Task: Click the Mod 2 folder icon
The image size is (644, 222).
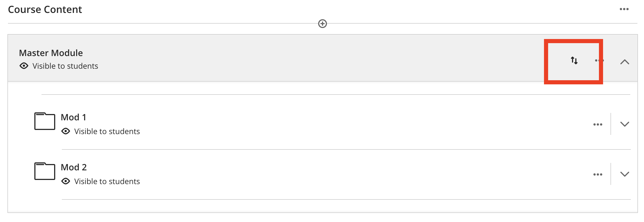Action: pos(45,171)
